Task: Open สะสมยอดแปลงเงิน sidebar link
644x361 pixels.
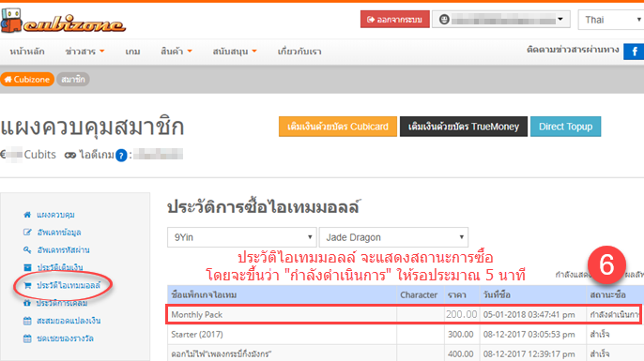Action: pos(69,321)
